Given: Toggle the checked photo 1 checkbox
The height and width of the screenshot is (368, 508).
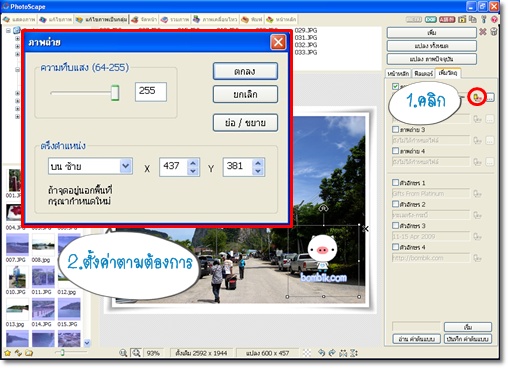Looking at the screenshot, I should [395, 87].
